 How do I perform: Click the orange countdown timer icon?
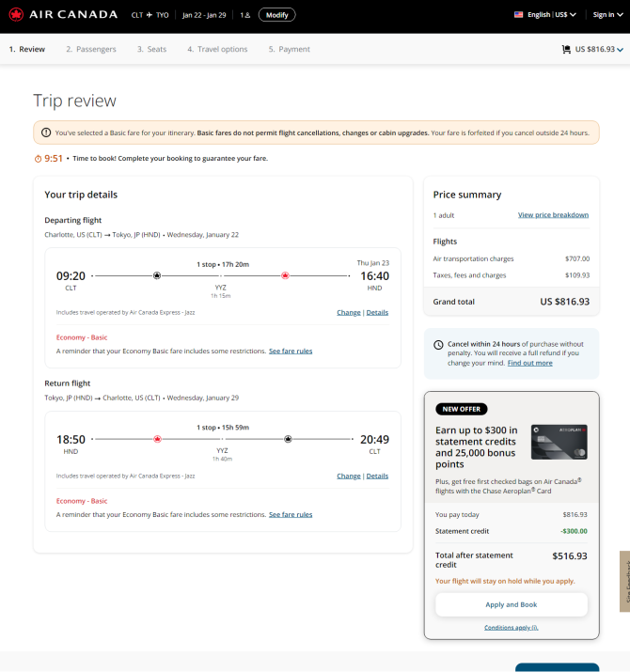(x=39, y=159)
